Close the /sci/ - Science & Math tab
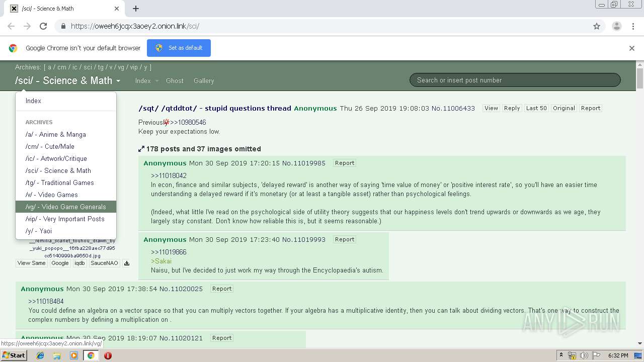Screen dimensions: 644x362 pyautogui.click(x=117, y=9)
